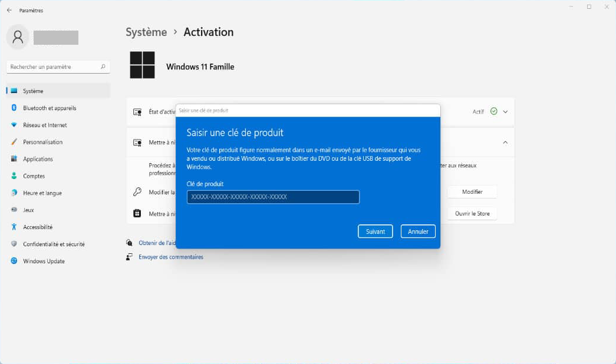Click the Applications sidebar icon
Image resolution: width=616 pixels, height=364 pixels.
pyautogui.click(x=14, y=159)
